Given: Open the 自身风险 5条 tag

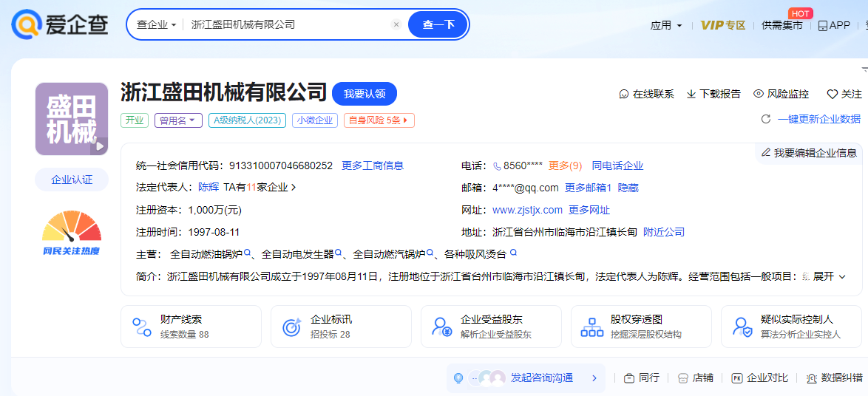Looking at the screenshot, I should pos(379,120).
